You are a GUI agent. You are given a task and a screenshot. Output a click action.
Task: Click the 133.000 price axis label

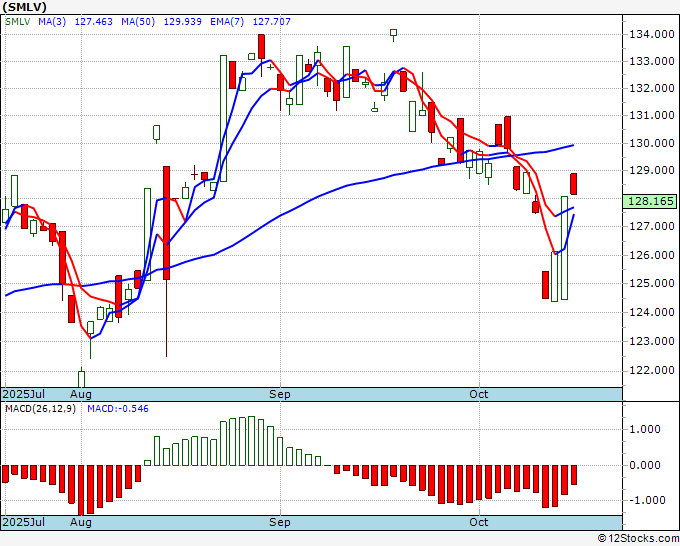tap(652, 61)
